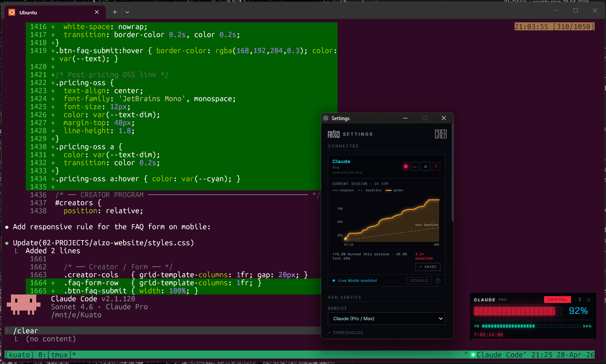This screenshot has width=606, height=364.
Task: Click the /clear prompt input line
Action: [x=163, y=331]
